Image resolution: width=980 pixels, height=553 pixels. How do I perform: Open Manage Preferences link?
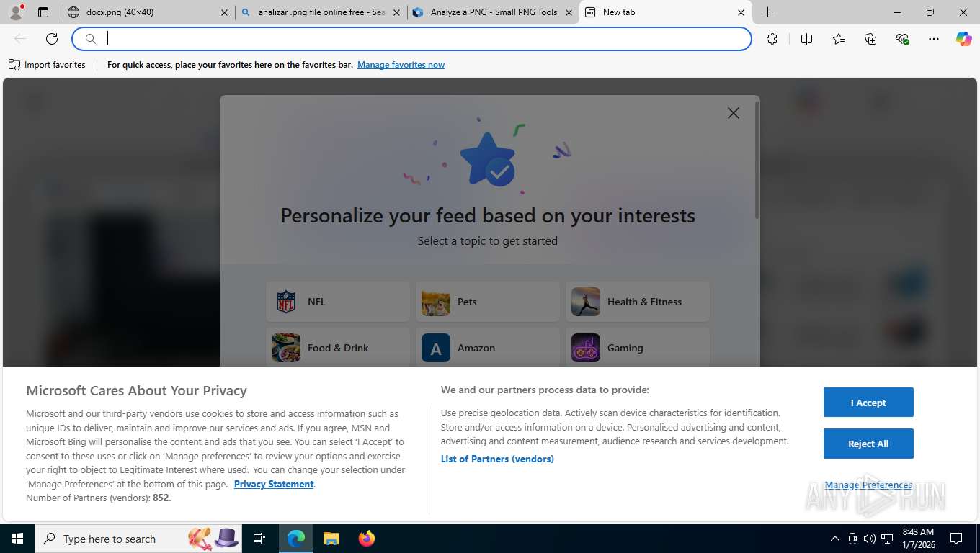[868, 485]
